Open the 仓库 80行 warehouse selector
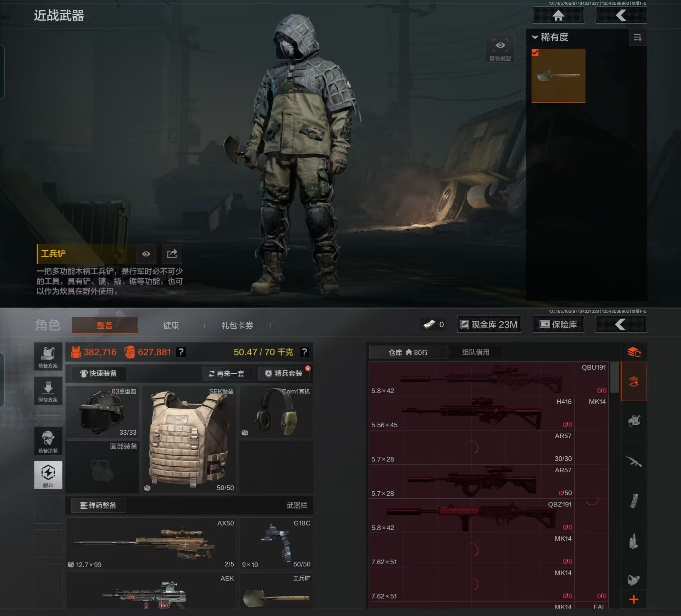 (408, 352)
